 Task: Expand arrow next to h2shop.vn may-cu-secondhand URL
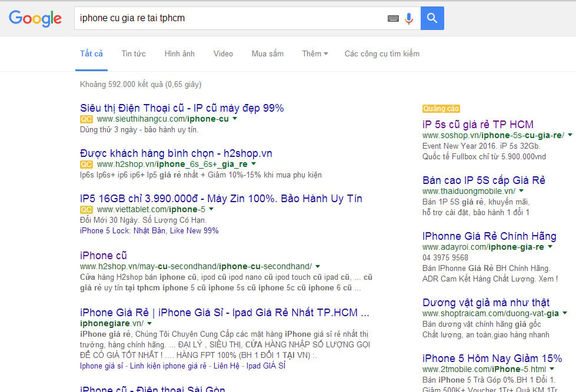[318, 266]
